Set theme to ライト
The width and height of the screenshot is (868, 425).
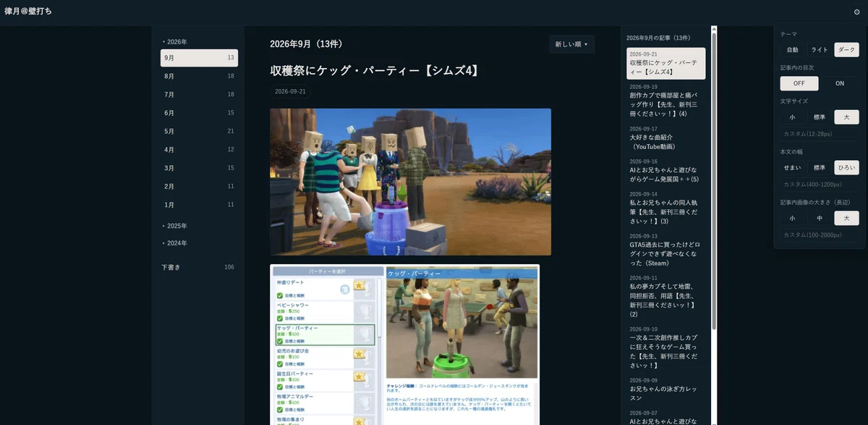820,50
